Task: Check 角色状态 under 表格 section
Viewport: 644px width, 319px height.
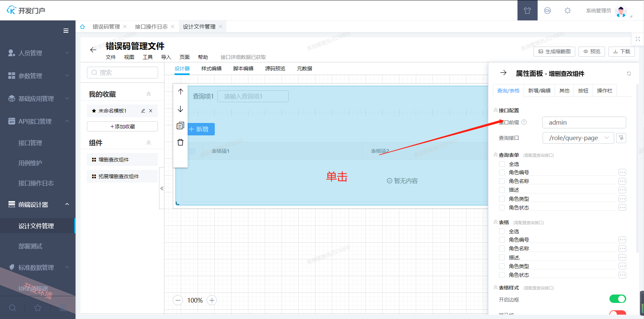Action: 502,275
